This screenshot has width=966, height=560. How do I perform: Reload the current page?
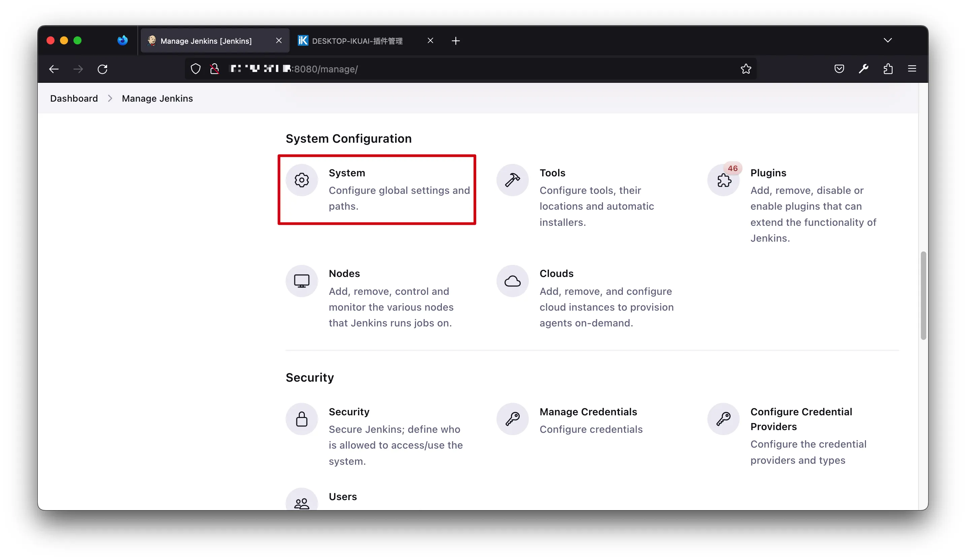102,69
